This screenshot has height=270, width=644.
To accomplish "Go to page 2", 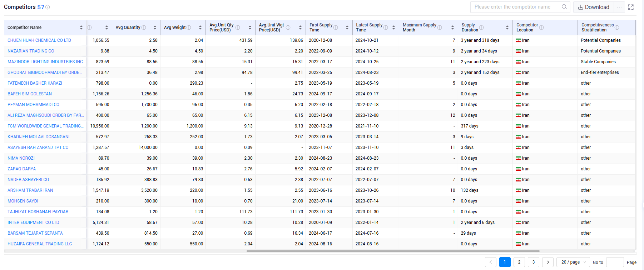I will coord(519,262).
